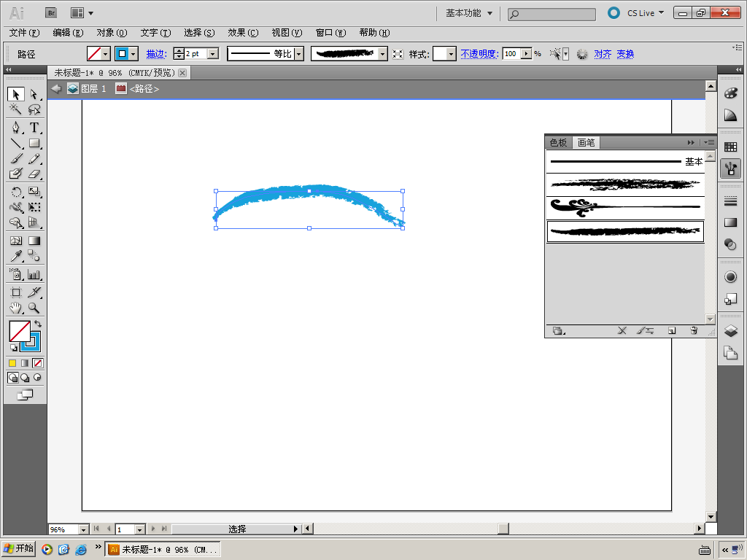Open the 窗口(W) menu
Image resolution: width=747 pixels, height=560 pixels.
tap(330, 33)
